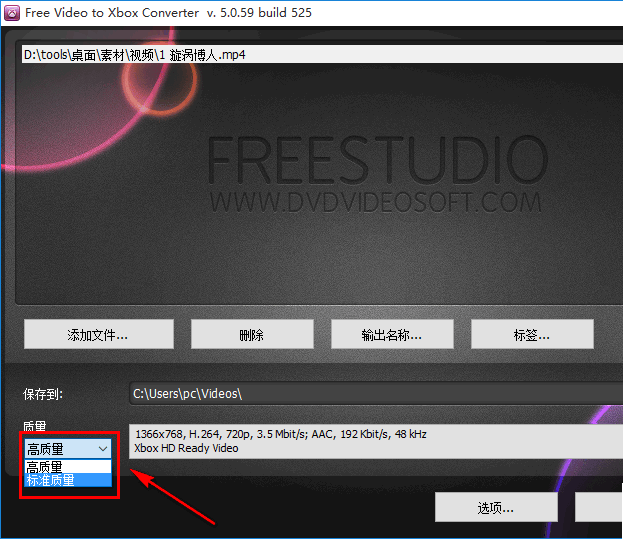Open the 选项... button
The image size is (623, 539).
(496, 507)
